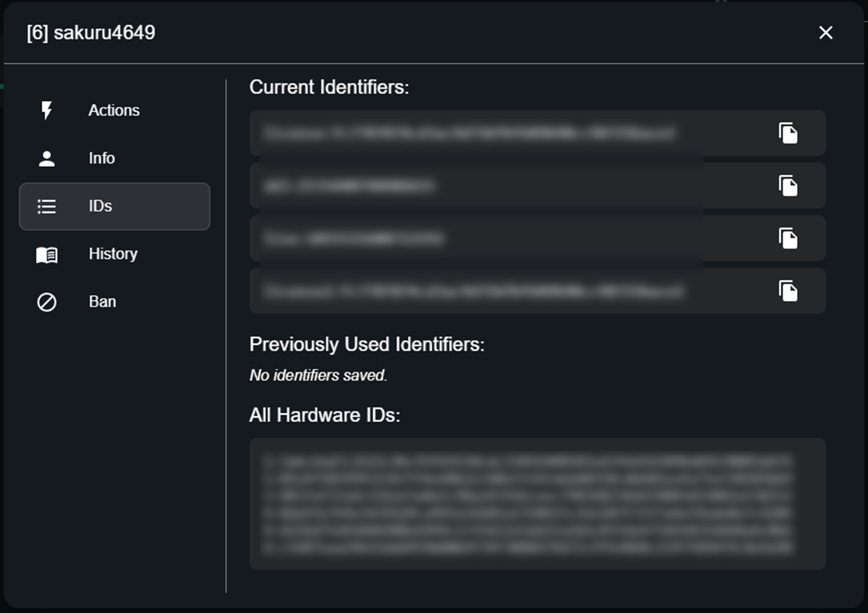This screenshot has height=613, width=868.
Task: Click the second blurred identifier text
Action: pyautogui.click(x=349, y=186)
